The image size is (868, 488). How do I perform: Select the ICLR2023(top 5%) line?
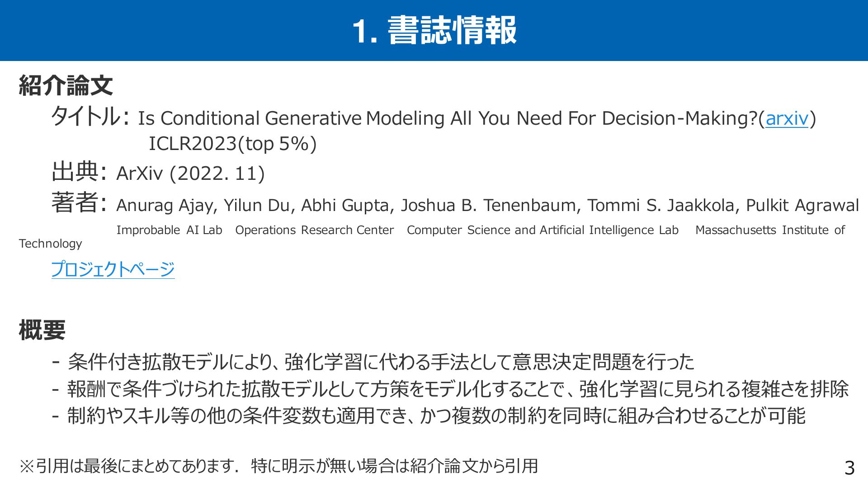233,144
